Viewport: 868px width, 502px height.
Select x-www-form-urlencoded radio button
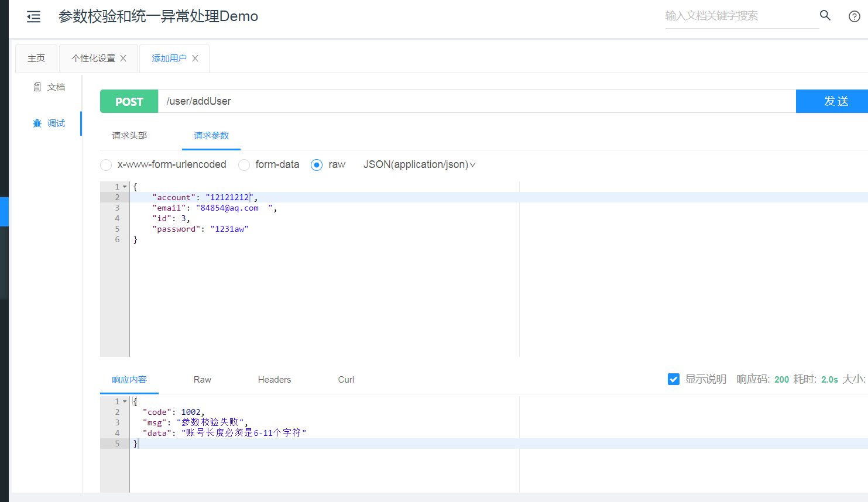106,165
